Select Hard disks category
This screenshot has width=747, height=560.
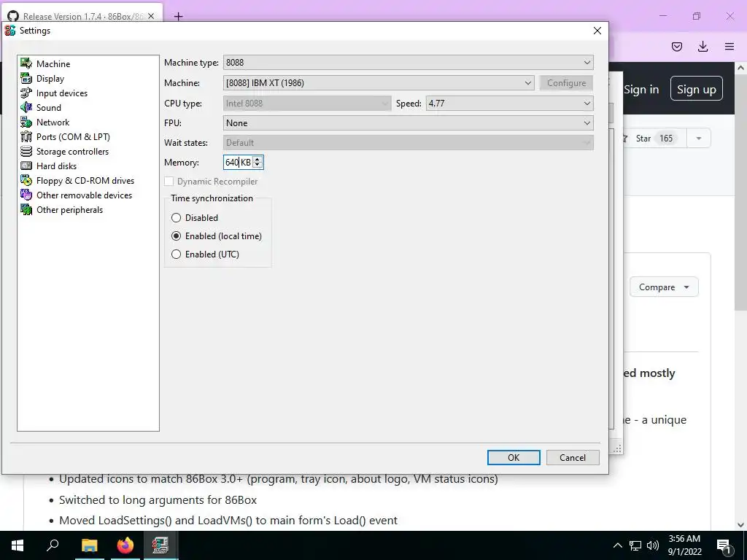point(56,166)
